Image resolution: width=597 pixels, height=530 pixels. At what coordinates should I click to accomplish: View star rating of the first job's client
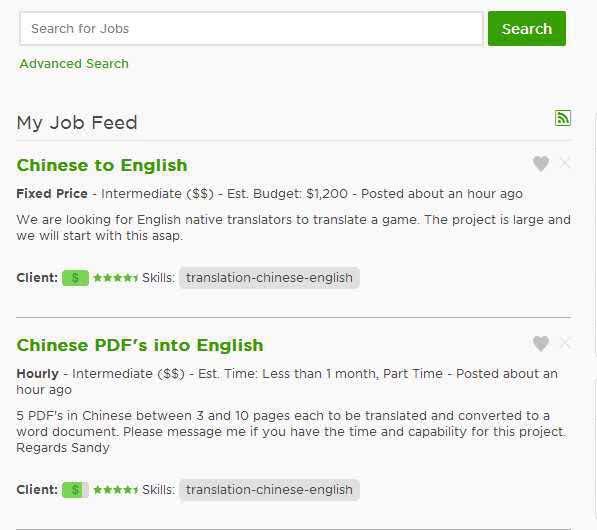[115, 278]
